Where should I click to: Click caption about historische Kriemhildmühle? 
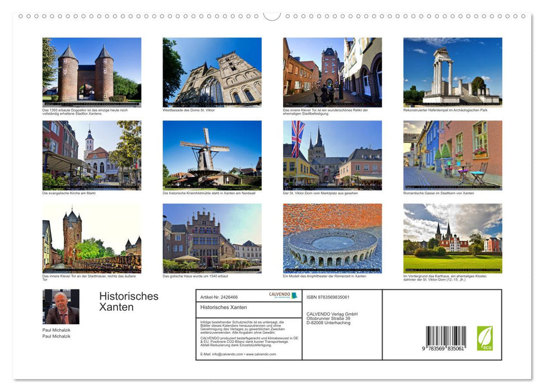click(x=209, y=193)
